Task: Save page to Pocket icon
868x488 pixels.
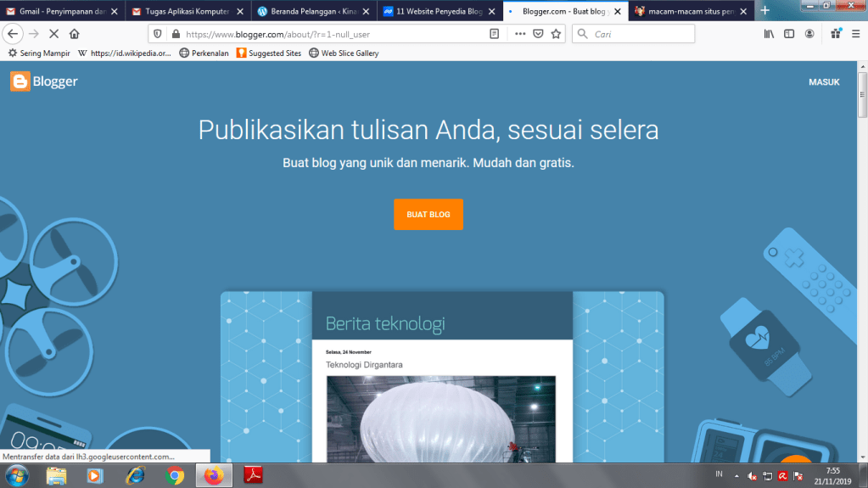Action: 538,34
